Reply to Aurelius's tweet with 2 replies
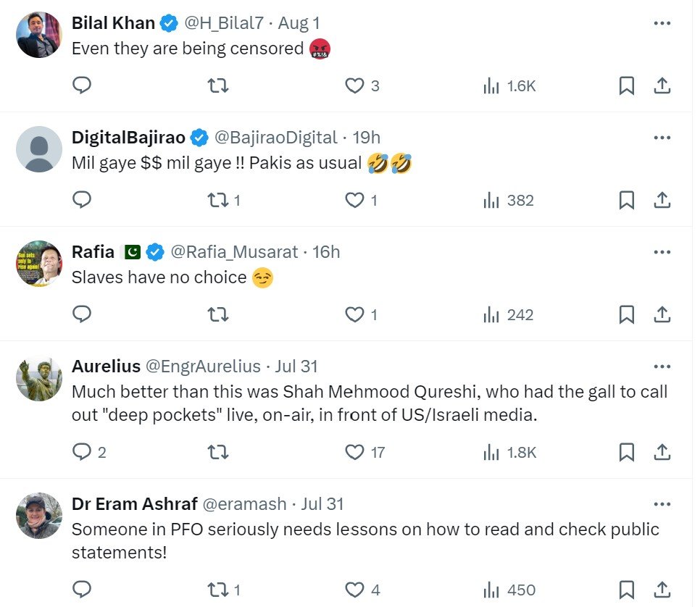 83,452
